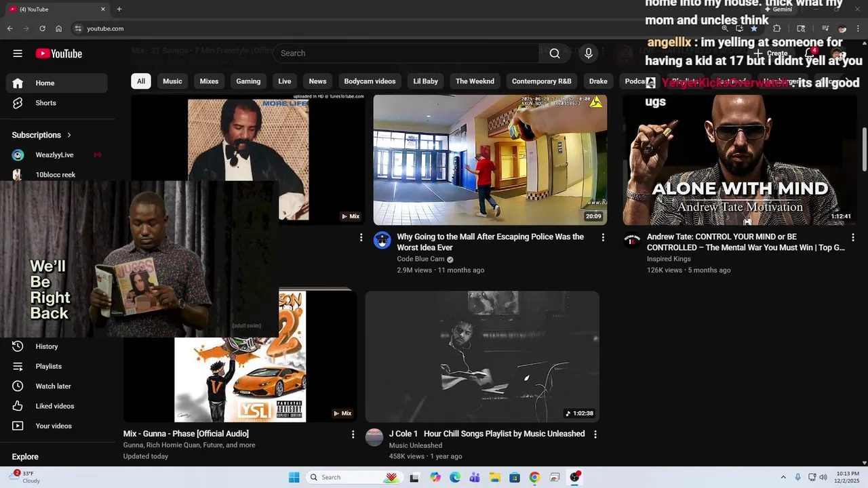Select the Mixes filter chip
868x488 pixels.
(209, 81)
